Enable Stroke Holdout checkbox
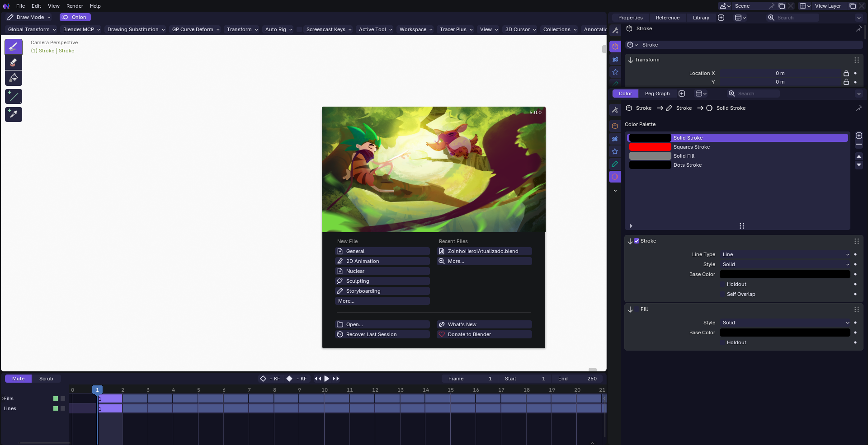This screenshot has width=868, height=445. 722,284
